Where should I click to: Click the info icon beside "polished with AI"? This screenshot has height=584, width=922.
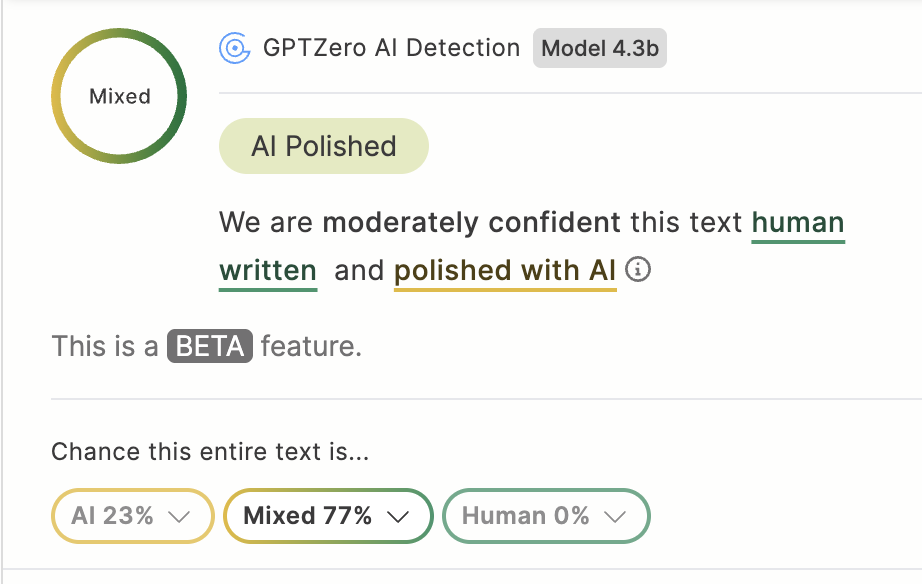pyautogui.click(x=637, y=269)
